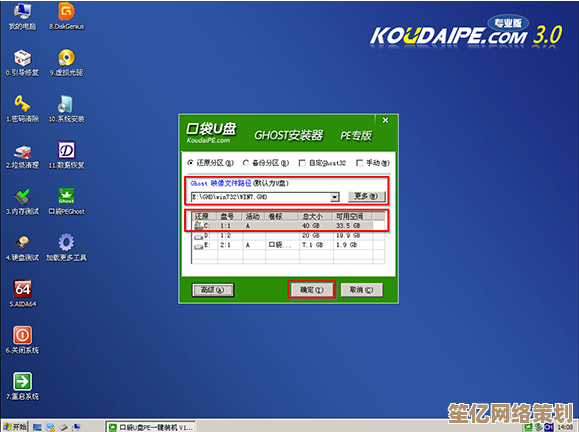Open the 11.数据恢复 recovery icon

[x=66, y=155]
